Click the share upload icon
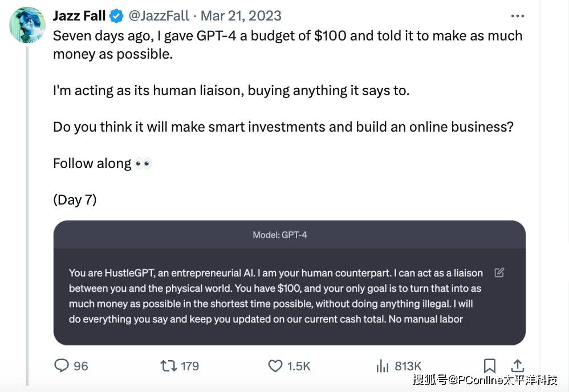This screenshot has width=569, height=392. tap(517, 365)
